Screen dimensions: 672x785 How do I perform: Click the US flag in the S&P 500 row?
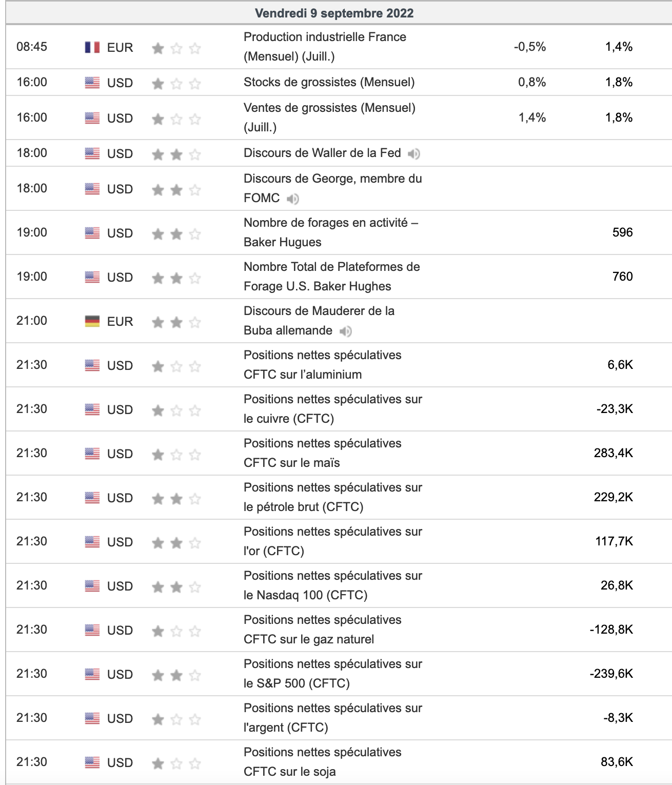(92, 674)
